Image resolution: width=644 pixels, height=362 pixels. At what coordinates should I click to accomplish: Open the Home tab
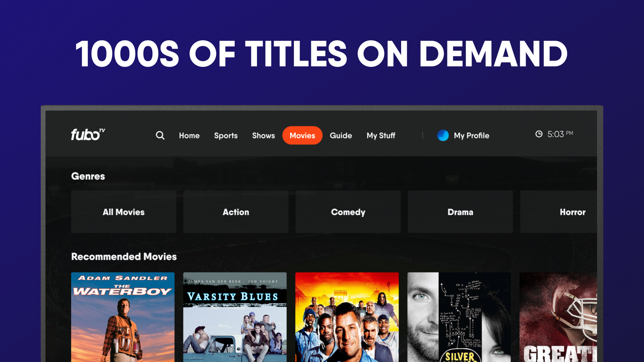pyautogui.click(x=189, y=135)
